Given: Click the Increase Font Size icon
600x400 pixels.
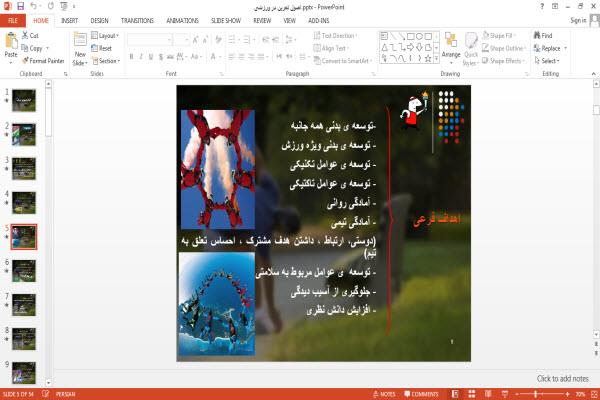Looking at the screenshot, I should point(196,39).
